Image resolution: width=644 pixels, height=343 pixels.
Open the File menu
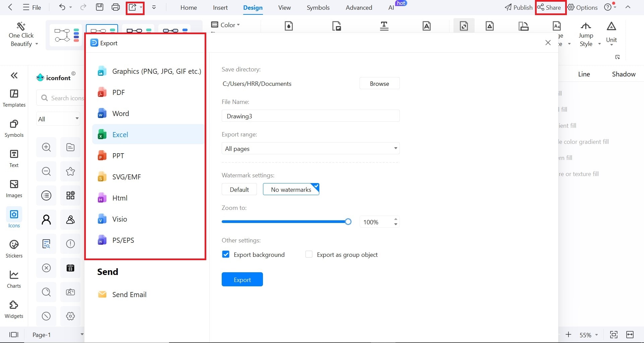[x=32, y=7]
